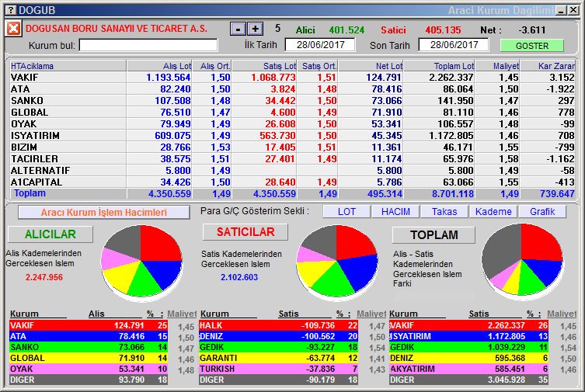
Task: Click the red X icon beside company name
Action: click(x=13, y=28)
